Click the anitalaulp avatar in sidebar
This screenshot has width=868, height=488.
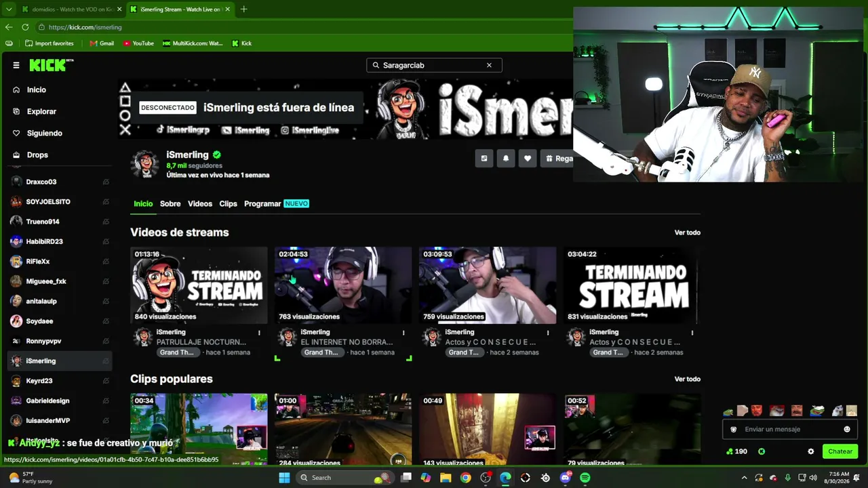coord(16,301)
